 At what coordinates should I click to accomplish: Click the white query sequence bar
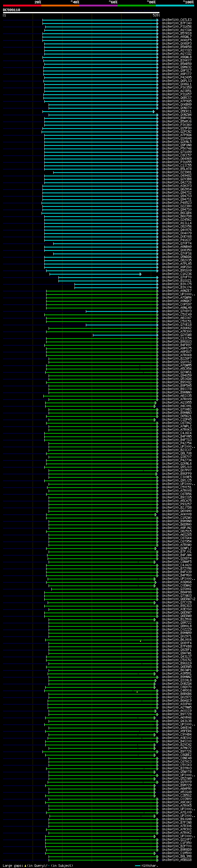point(81,12)
